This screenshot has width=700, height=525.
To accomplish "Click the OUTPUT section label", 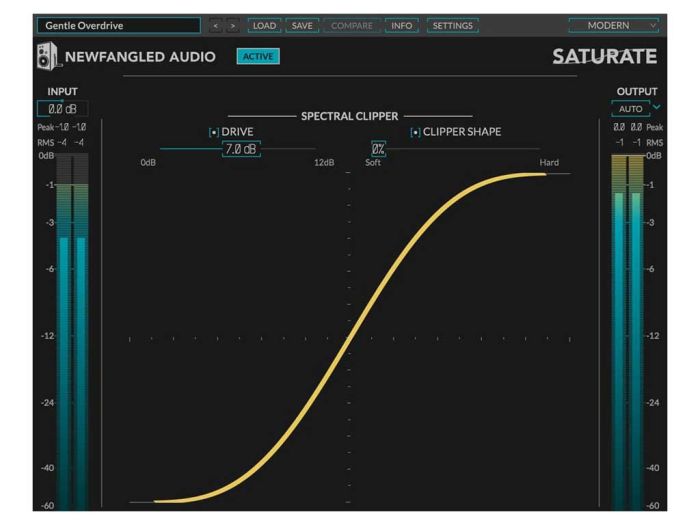I will [x=637, y=92].
